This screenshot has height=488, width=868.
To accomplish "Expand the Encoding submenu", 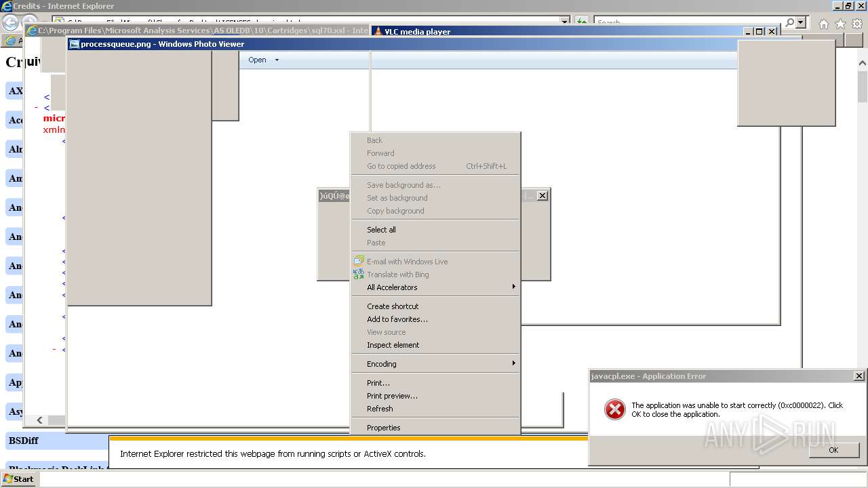I will click(x=435, y=364).
